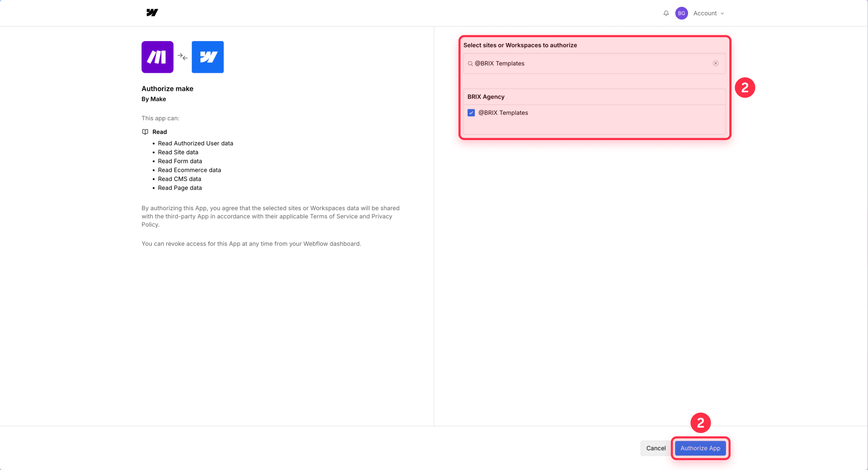Click the blue Webflow app logo

[x=208, y=57]
